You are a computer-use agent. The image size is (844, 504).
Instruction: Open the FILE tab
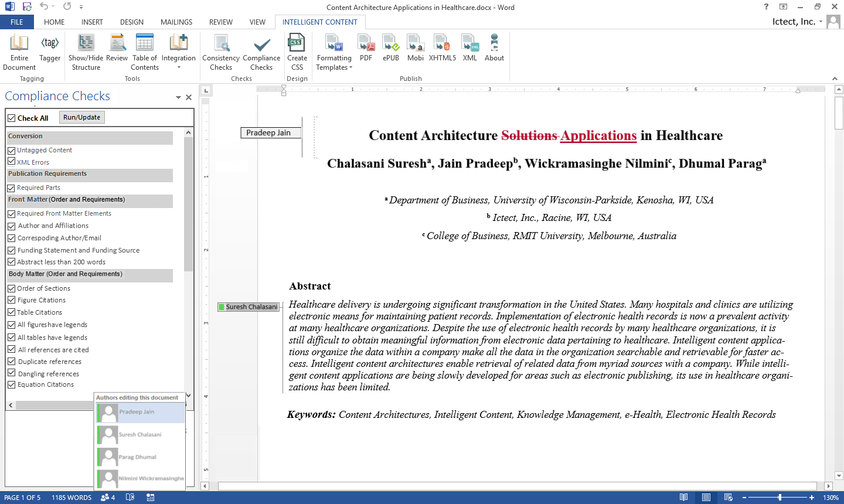[17, 22]
